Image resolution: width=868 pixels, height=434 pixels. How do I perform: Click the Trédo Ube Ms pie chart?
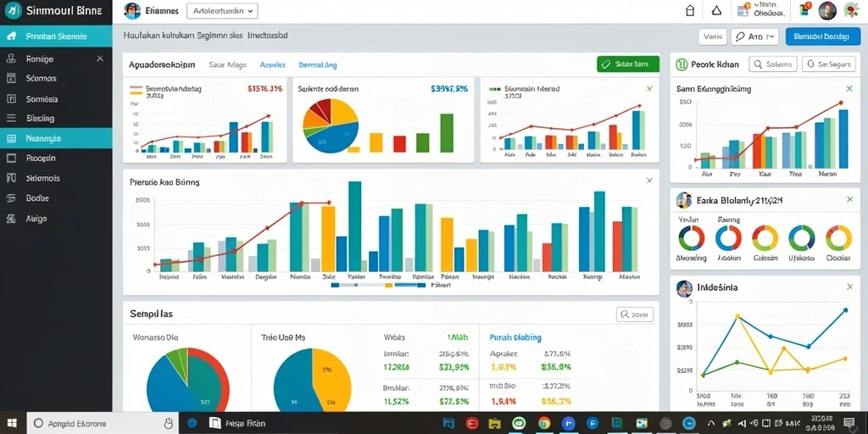(312, 380)
